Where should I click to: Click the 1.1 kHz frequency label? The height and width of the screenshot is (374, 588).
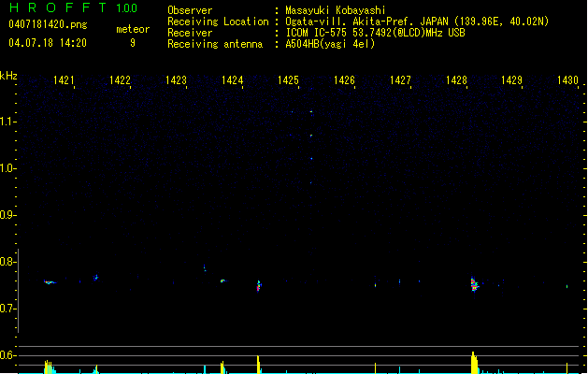pos(7,122)
